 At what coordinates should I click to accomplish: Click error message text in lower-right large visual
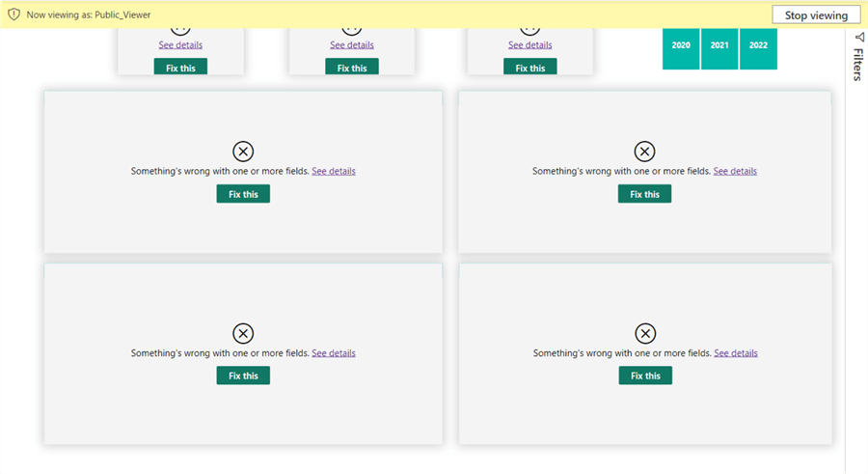pos(622,353)
